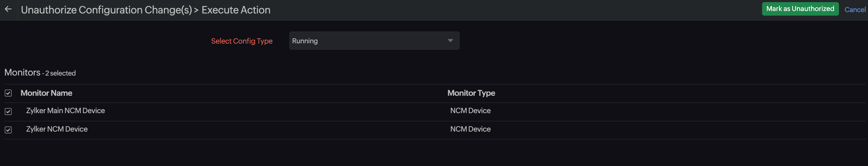Click the Select Config Type label
This screenshot has height=166, width=868.
tap(242, 41)
